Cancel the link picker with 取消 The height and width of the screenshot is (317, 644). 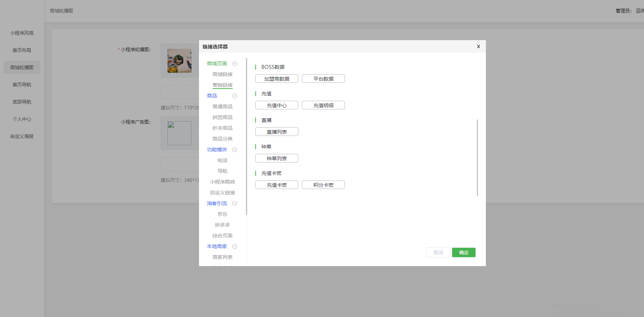point(438,252)
